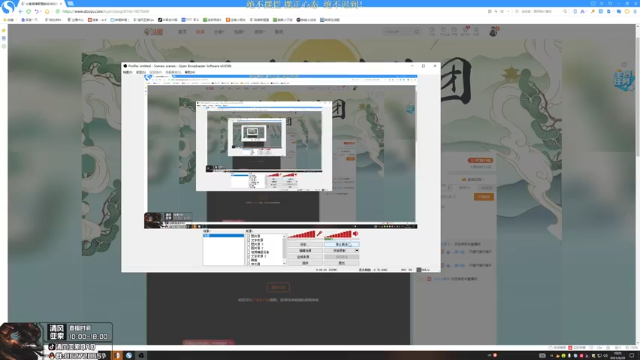
Task: Mute the microphone volume icon in OBS
Action: coord(319,234)
